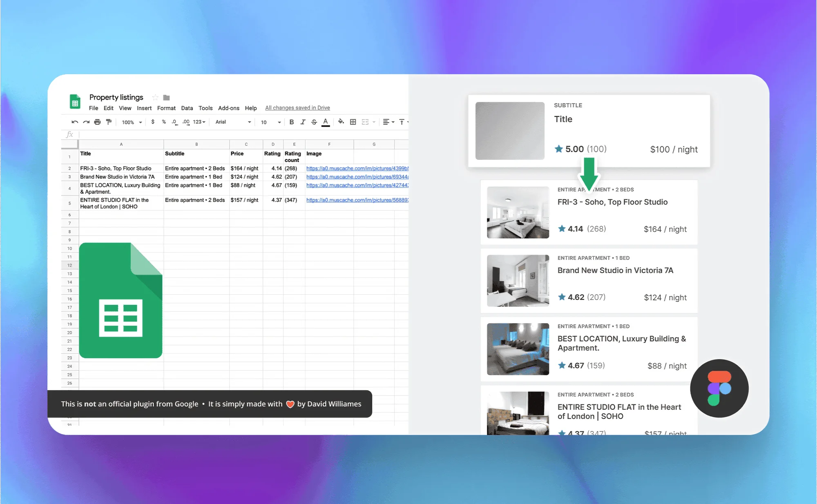The image size is (817, 504).
Task: Open image URL link in row 2
Action: [x=357, y=169]
